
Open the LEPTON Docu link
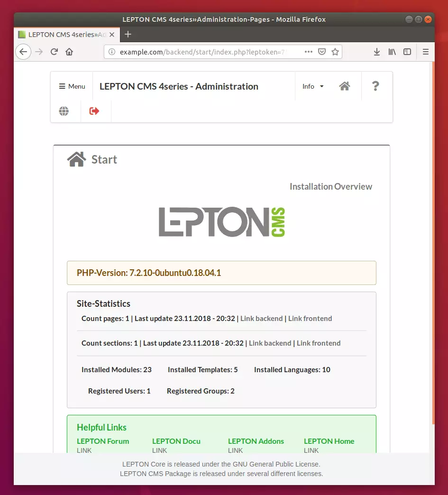[x=176, y=441]
